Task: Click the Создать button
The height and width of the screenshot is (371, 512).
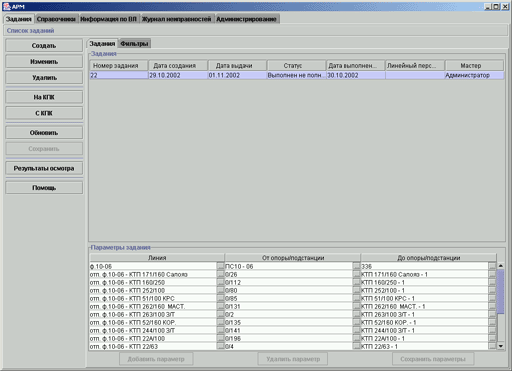Action: point(44,46)
